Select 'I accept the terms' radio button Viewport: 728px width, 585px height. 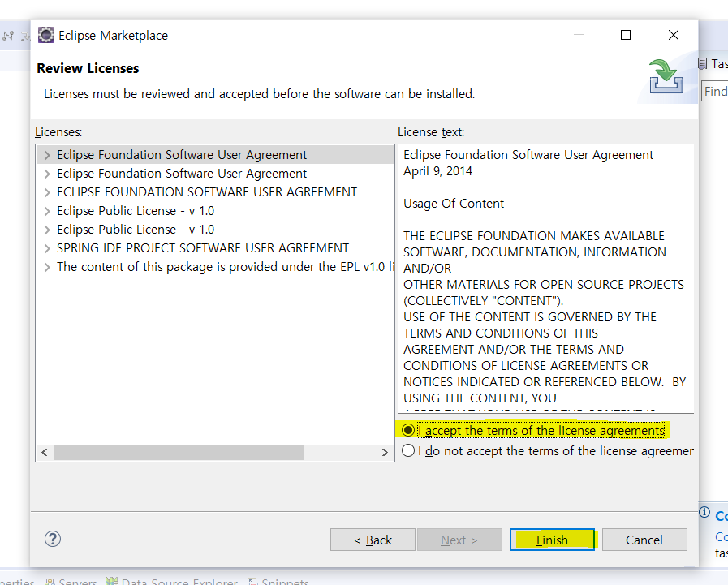pos(408,430)
